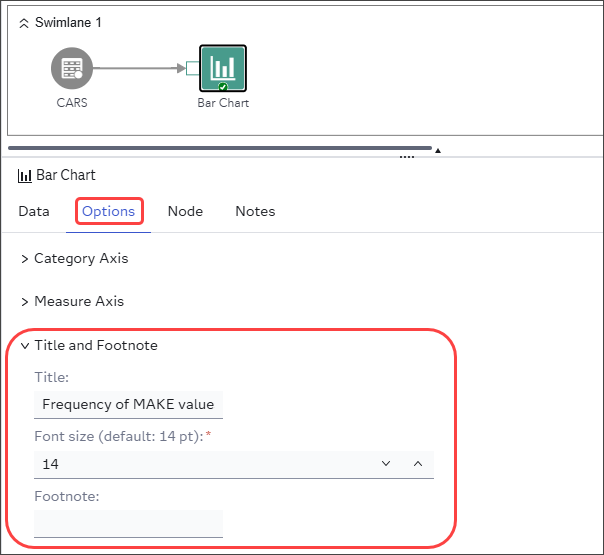The width and height of the screenshot is (604, 555).
Task: Click the Bar Chart node label
Action: click(223, 103)
